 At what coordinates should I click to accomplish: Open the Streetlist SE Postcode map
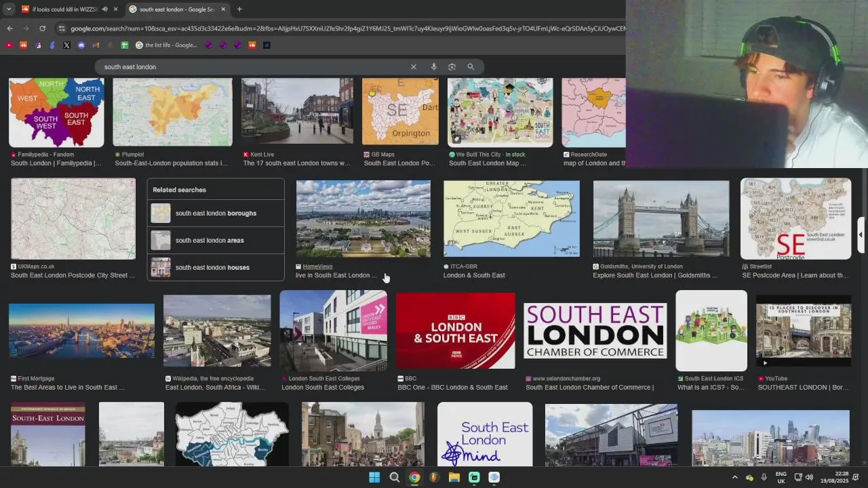pyautogui.click(x=795, y=219)
